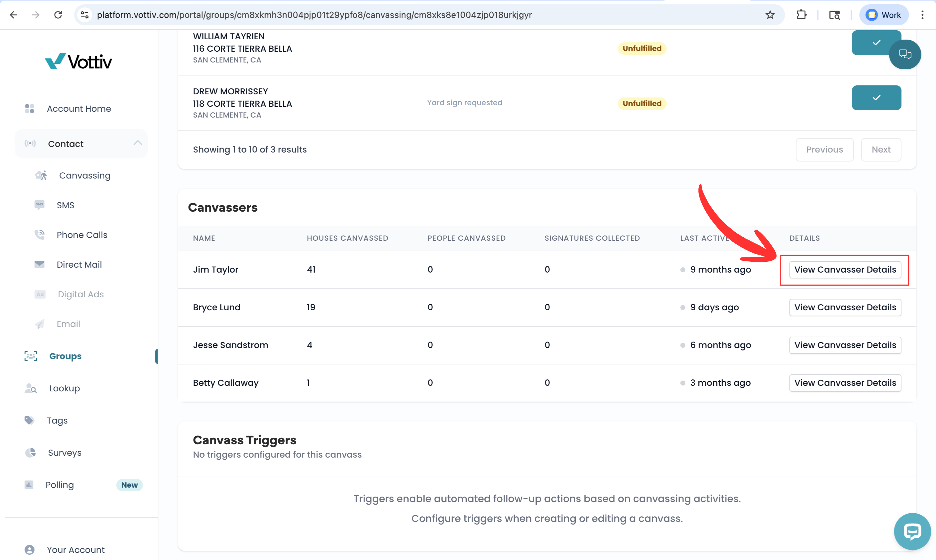The width and height of the screenshot is (936, 560).
Task: Select the name "Betty Callaway" in Canvassers
Action: click(226, 383)
